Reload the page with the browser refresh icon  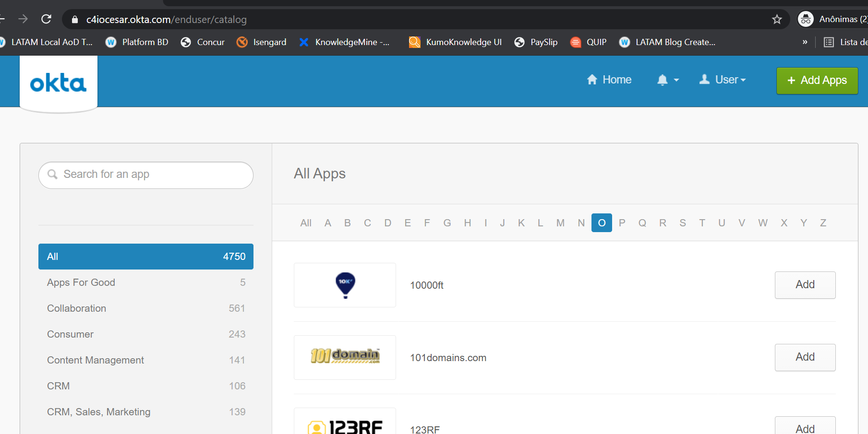47,19
